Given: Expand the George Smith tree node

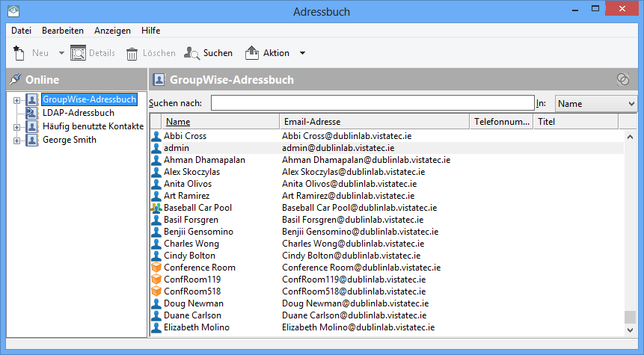Looking at the screenshot, I should [x=16, y=141].
